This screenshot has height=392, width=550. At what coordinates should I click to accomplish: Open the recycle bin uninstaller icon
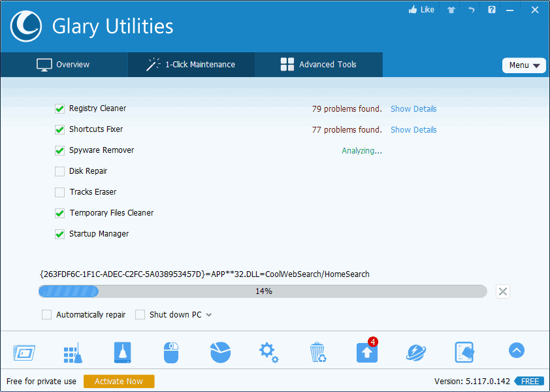coord(318,352)
